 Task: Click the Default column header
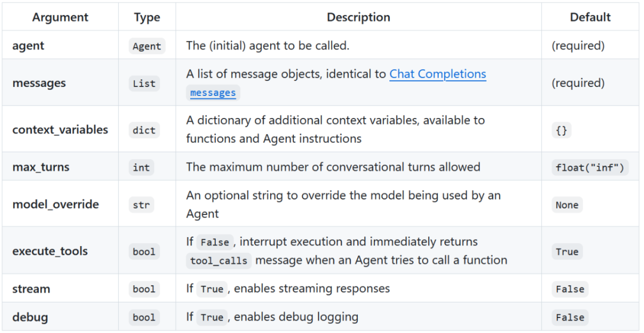coord(590,17)
